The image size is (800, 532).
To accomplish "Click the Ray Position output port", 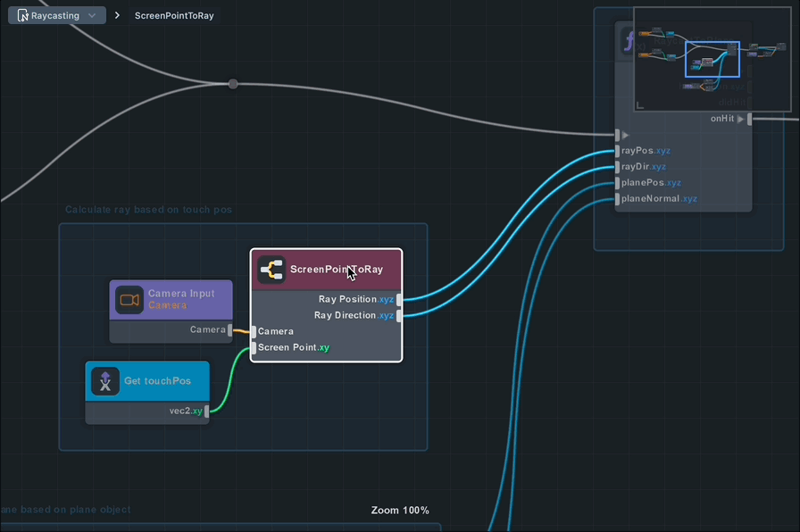I will tap(399, 299).
